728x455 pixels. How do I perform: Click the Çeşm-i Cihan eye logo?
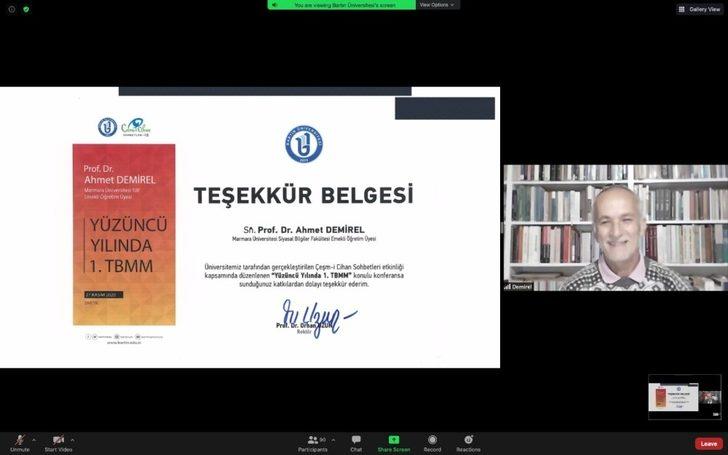[x=136, y=127]
